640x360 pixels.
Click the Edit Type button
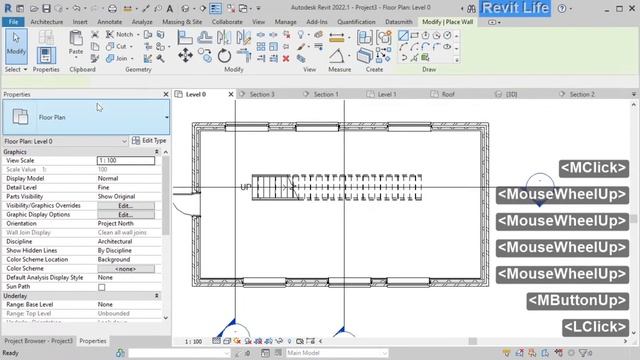[149, 140]
